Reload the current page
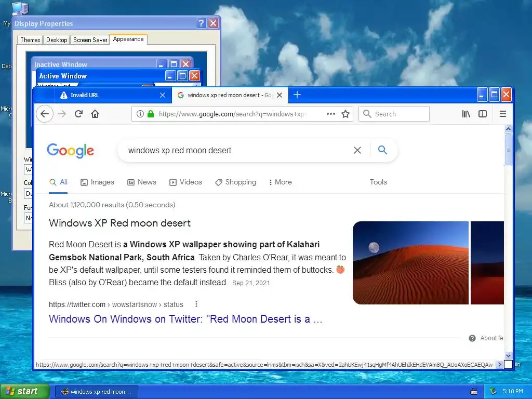Image resolution: width=532 pixels, height=399 pixels. coord(78,114)
